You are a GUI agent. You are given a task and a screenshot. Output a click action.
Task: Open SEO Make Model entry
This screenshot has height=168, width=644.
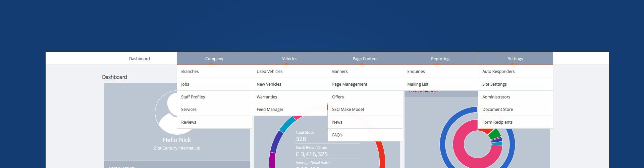[x=365, y=110]
